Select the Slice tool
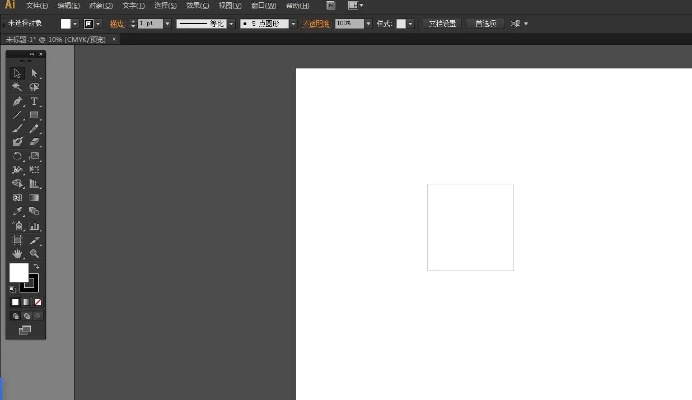Viewport: 692px width, 400px height. coord(34,240)
